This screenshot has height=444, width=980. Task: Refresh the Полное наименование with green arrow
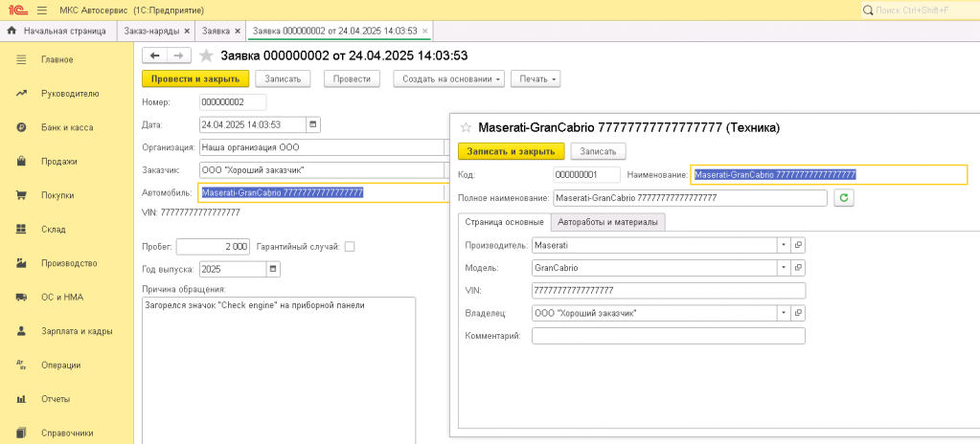click(844, 198)
